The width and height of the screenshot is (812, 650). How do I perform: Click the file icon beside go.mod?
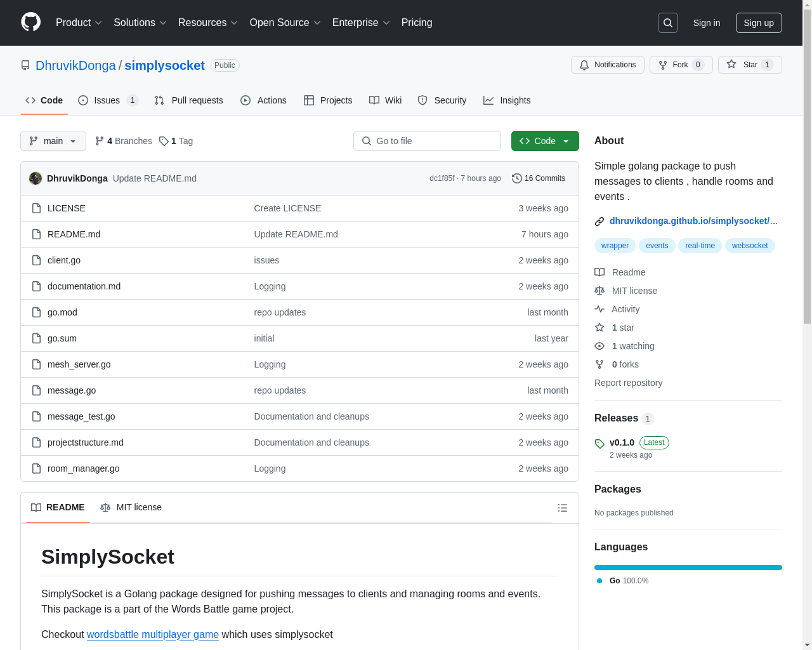click(x=37, y=312)
